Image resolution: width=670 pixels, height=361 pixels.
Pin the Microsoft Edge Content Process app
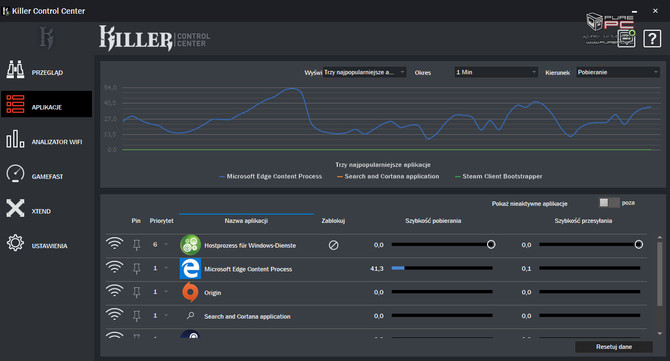click(x=136, y=268)
